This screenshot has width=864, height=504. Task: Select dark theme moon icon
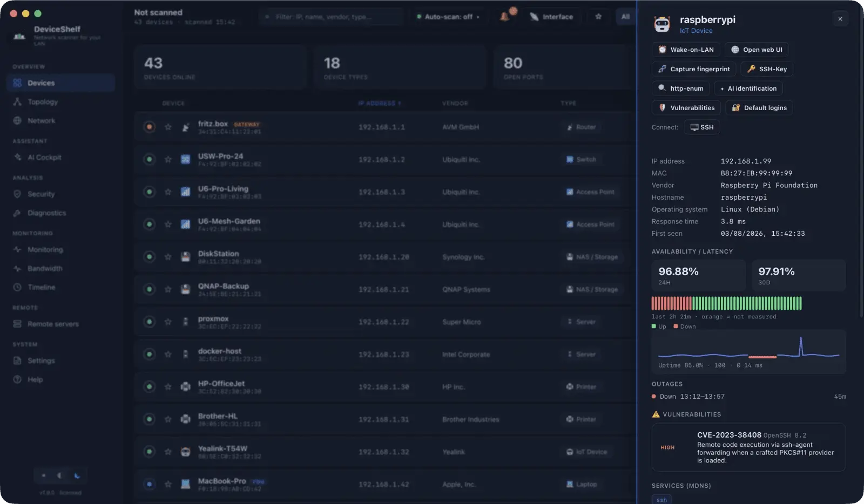(77, 476)
